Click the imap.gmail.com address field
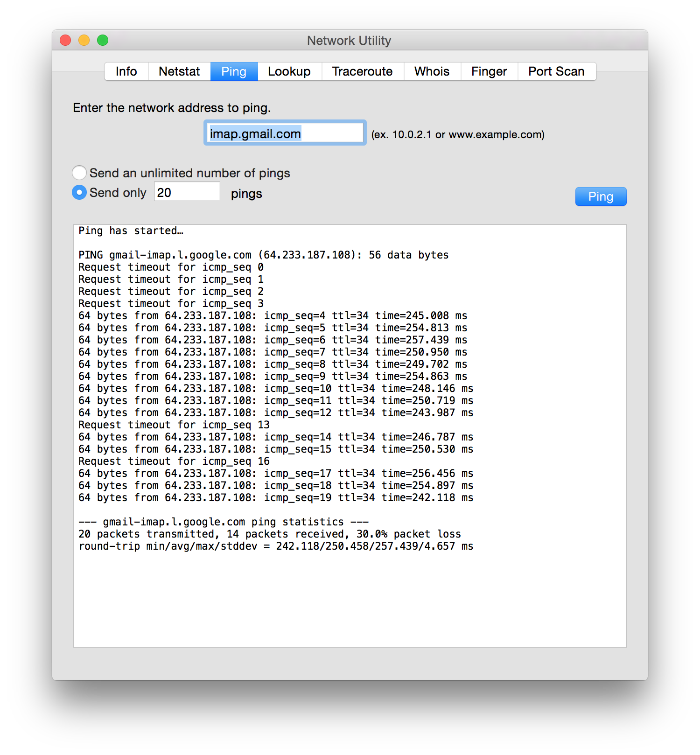The height and width of the screenshot is (755, 700). click(285, 133)
